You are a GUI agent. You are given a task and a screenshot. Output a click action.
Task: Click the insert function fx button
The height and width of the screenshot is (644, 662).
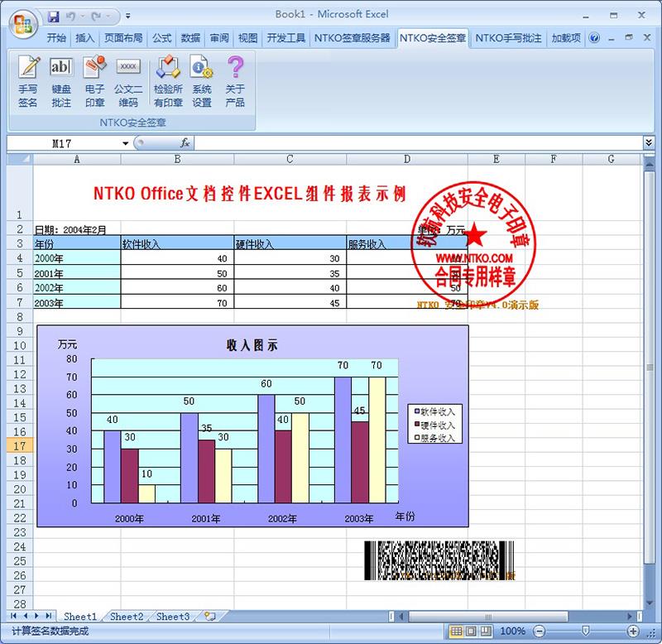[185, 143]
